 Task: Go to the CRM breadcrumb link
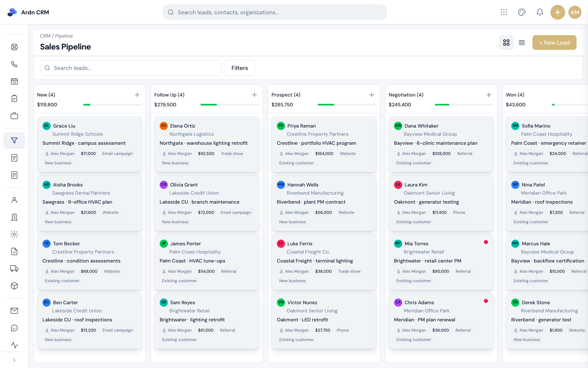point(45,36)
